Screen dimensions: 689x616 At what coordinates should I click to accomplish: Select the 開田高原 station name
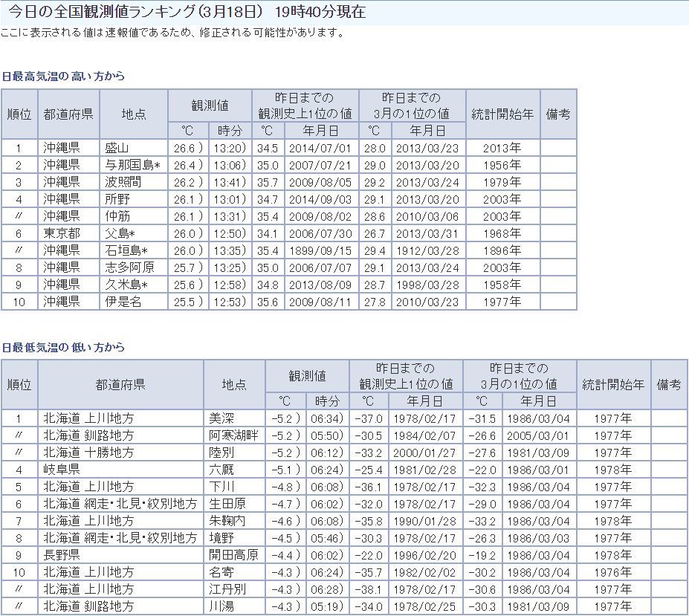tap(233, 555)
